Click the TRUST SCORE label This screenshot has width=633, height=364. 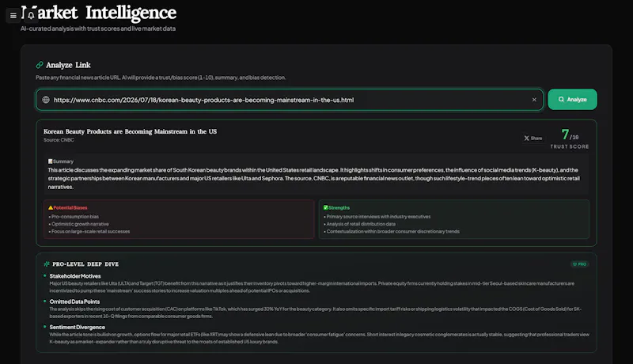[569, 146]
